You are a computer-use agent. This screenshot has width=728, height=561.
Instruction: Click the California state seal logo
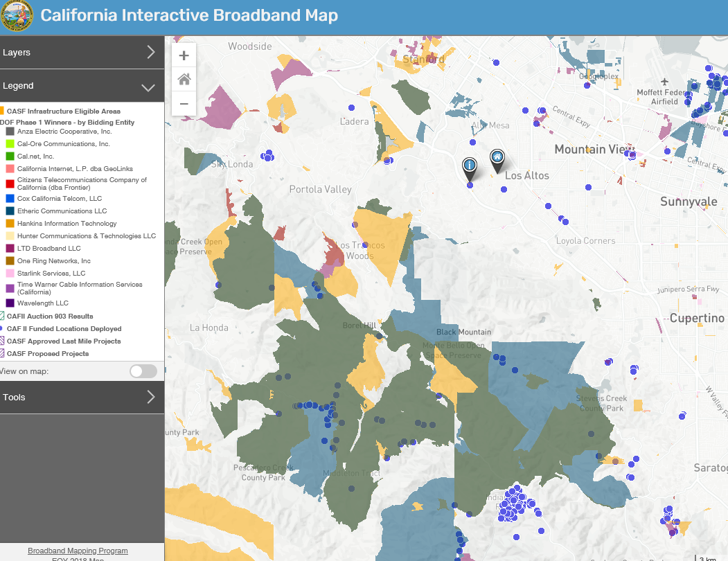pos(17,16)
